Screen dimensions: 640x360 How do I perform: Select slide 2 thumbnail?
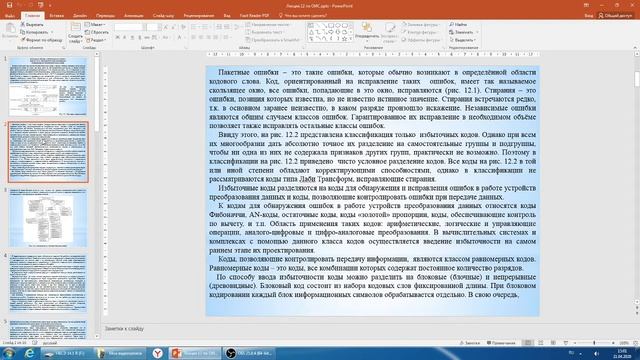point(48,152)
